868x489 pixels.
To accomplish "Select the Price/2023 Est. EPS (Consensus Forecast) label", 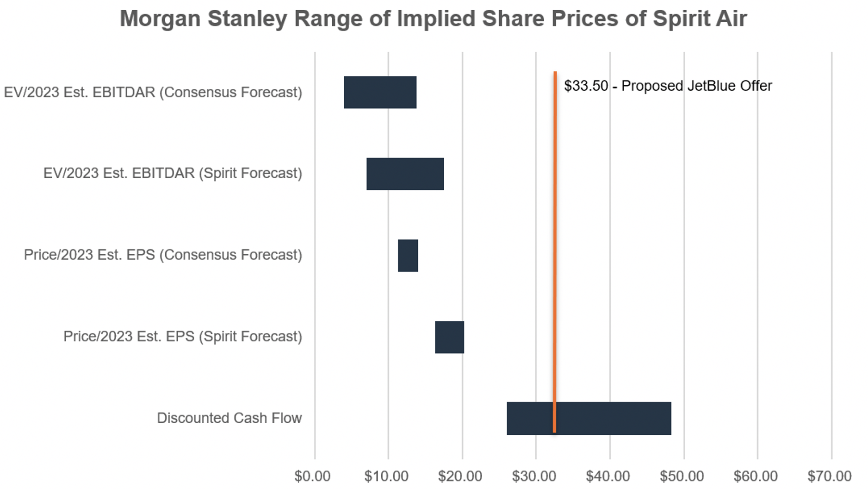I will 163,255.
